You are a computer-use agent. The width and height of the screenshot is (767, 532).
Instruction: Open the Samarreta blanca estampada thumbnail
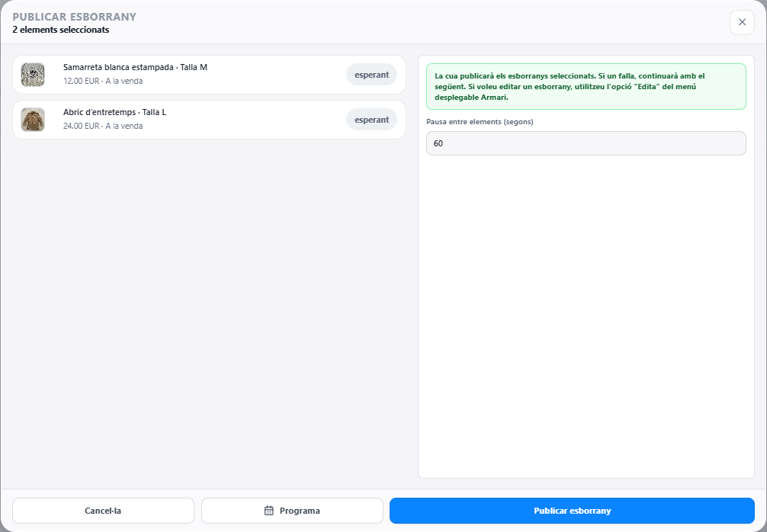33,75
